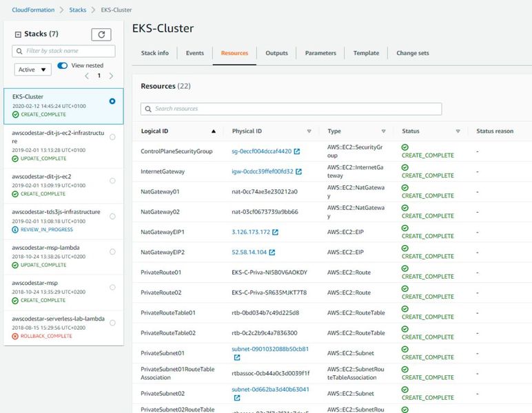Screen dimensions: 532x413
Task: Open awscodestar-msp stack entry
Action: tap(63, 291)
